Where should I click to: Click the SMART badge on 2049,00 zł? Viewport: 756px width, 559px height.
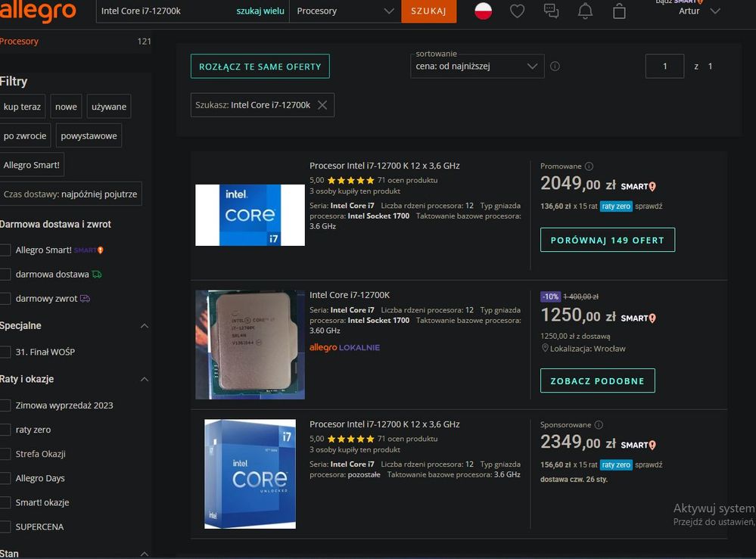[x=639, y=186]
